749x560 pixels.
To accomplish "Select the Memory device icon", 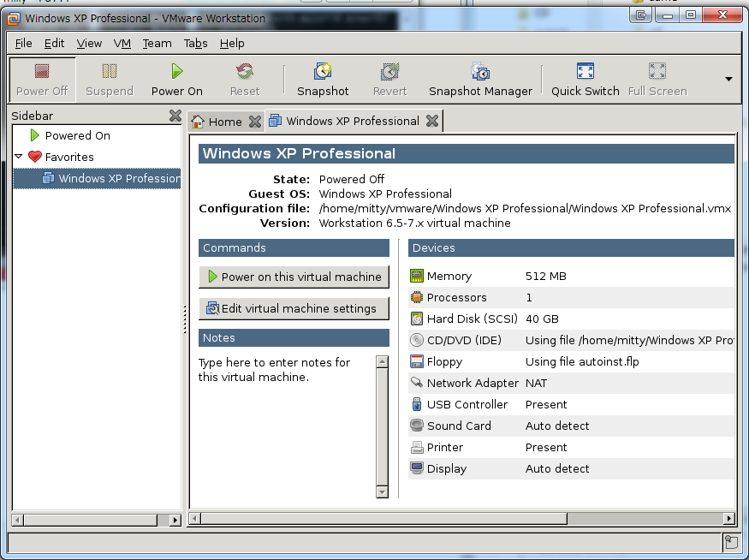I will click(x=417, y=276).
